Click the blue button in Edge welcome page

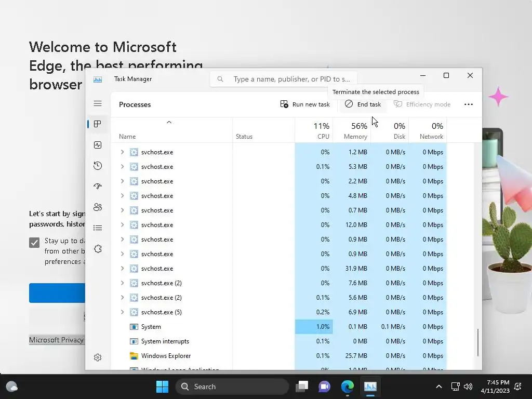57,293
